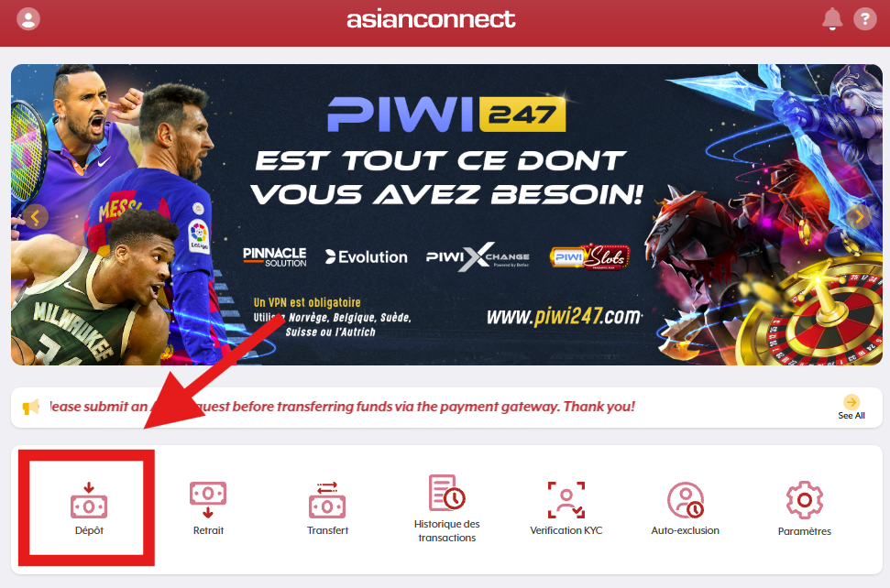Screen dimensions: 890x588
Task: Advance to next banner slide arrow
Action: pos(859,216)
